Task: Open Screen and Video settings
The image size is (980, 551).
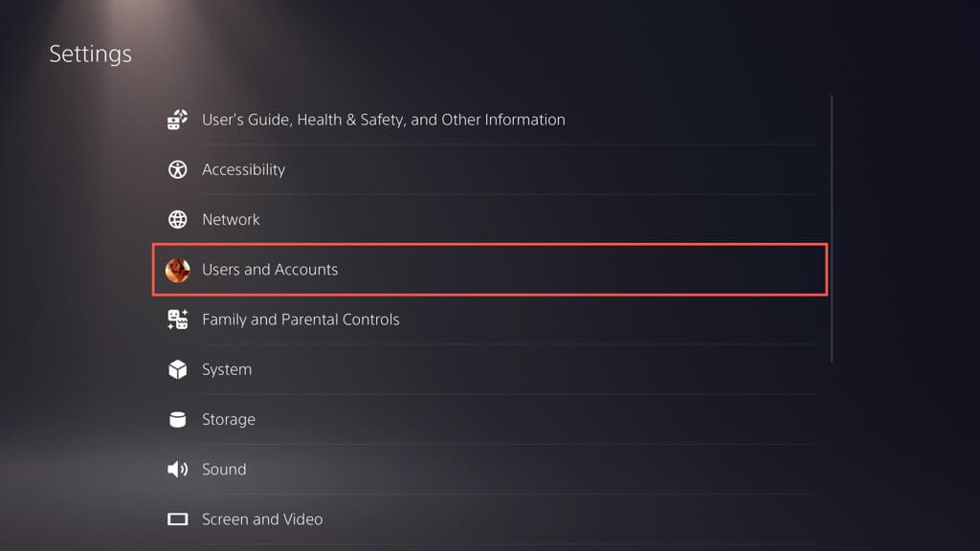Action: 262,519
